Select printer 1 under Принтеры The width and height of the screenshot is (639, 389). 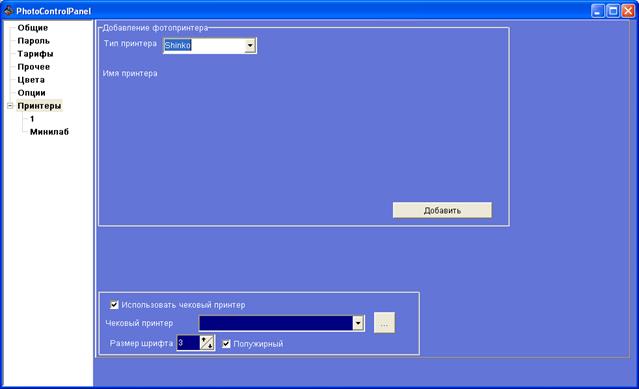click(x=32, y=119)
